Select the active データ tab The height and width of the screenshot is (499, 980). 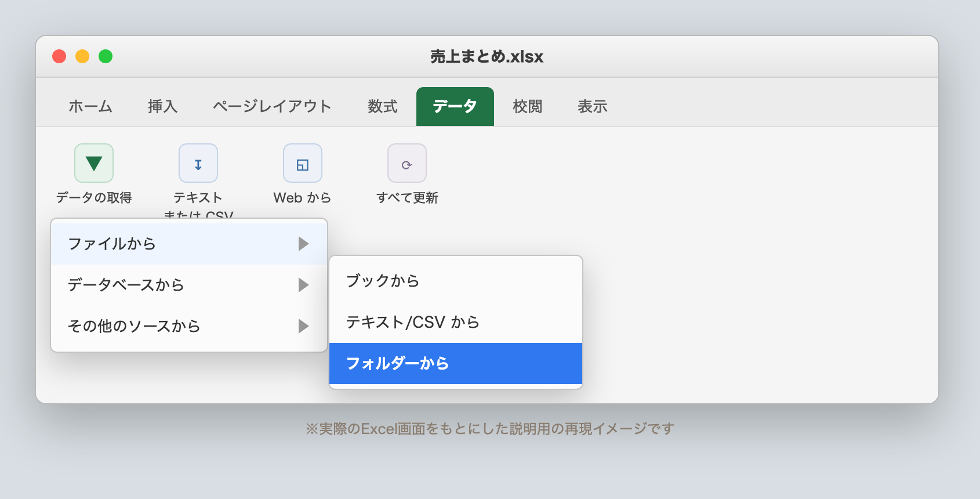(x=455, y=107)
